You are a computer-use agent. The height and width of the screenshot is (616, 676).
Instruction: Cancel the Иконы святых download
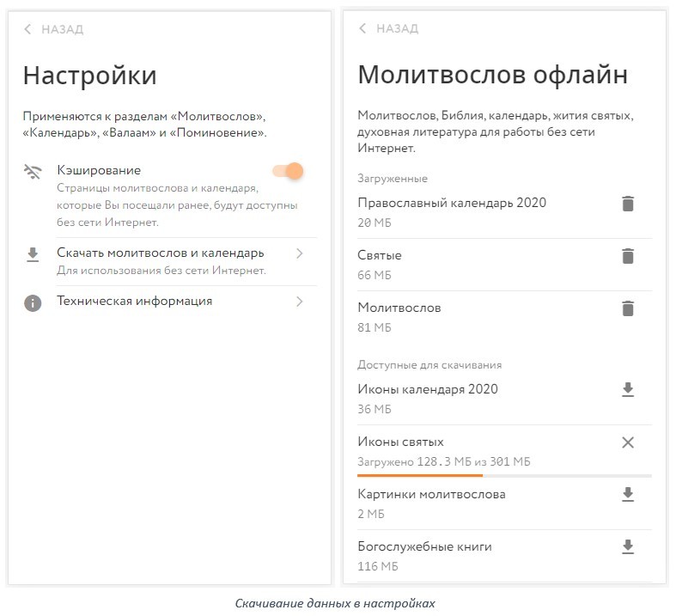coord(628,442)
